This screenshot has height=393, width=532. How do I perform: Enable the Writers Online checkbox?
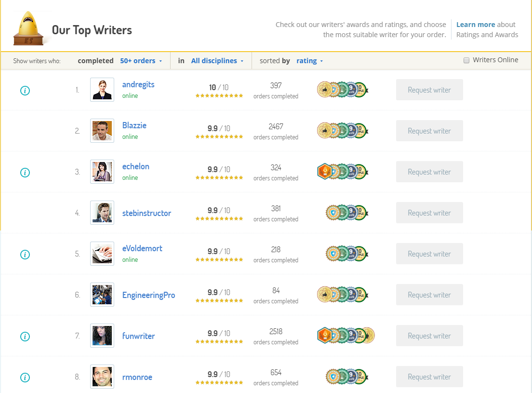(466, 60)
